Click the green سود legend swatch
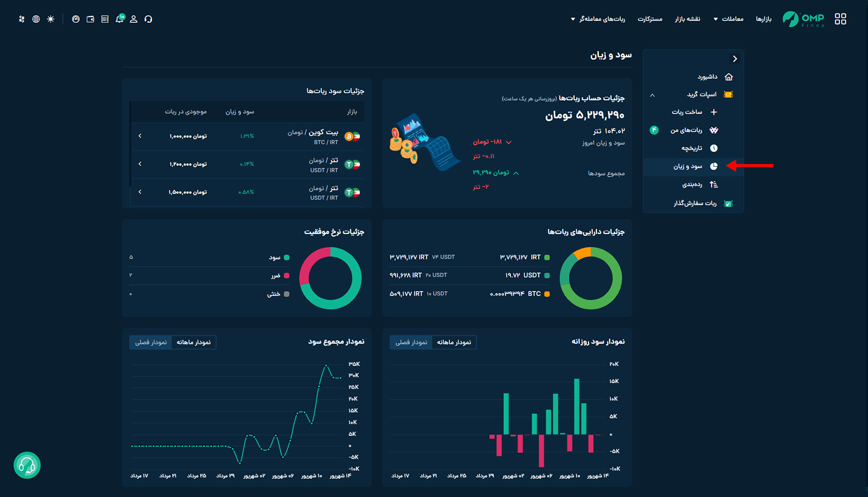 287,257
